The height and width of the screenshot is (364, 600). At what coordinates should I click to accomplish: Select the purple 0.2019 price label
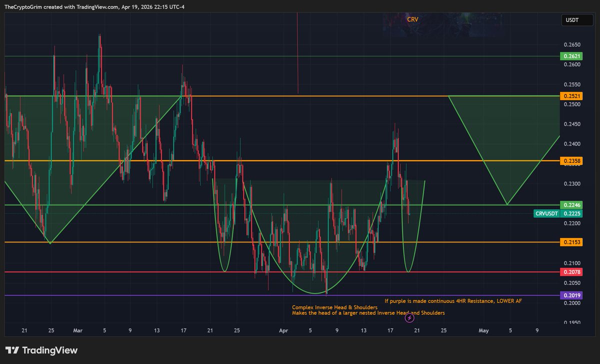pos(571,295)
